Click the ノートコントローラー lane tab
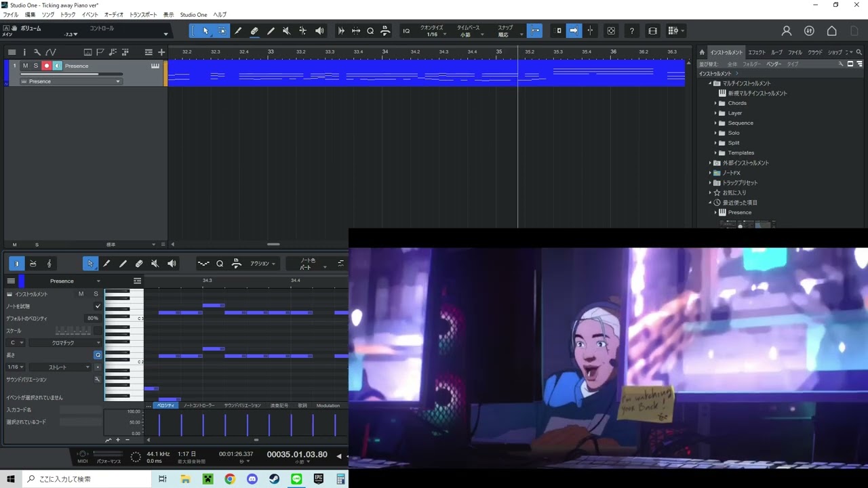 pyautogui.click(x=199, y=405)
